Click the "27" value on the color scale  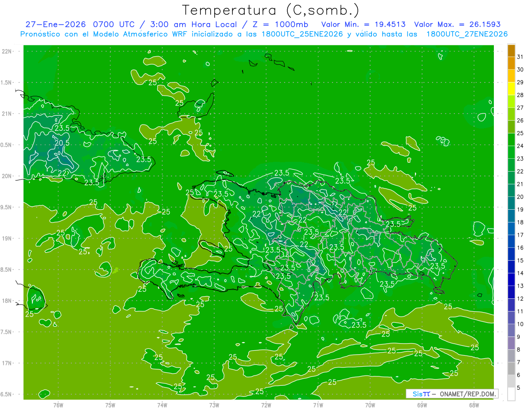click(520, 107)
